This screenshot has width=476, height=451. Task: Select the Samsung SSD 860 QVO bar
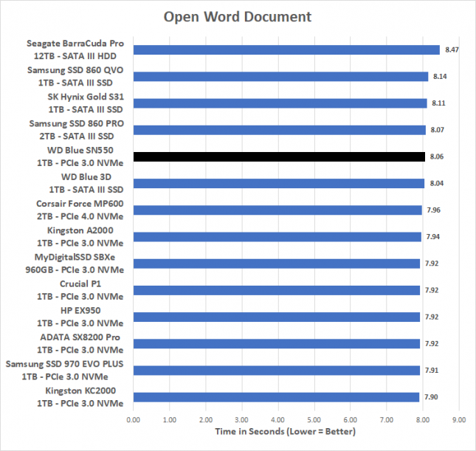pos(281,77)
